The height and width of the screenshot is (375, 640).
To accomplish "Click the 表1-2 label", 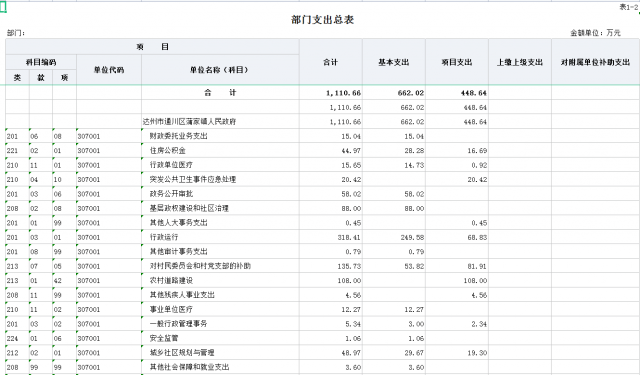I will coord(628,7).
